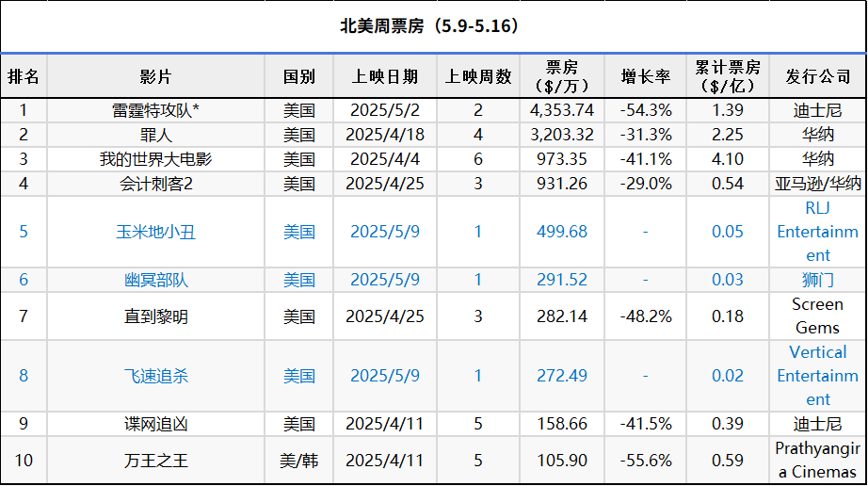Viewport: 868px width, 486px height.
Task: Open the 玉米地小丑 film link
Action: tap(155, 232)
